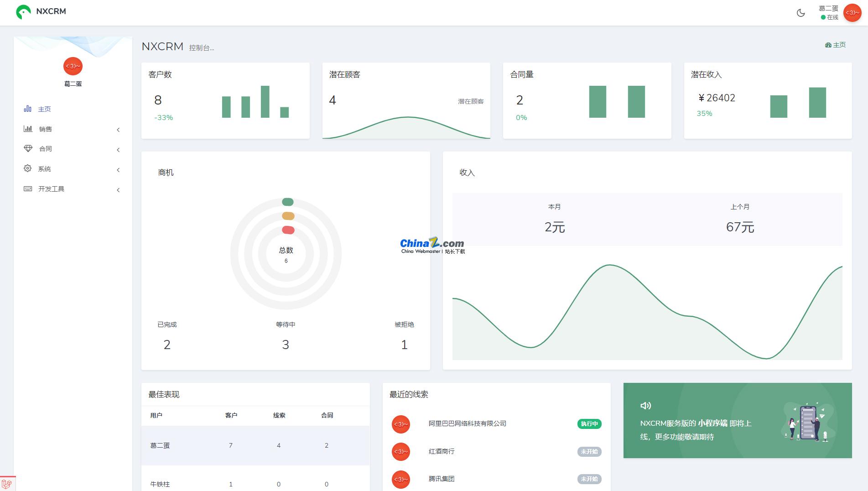
Task: Click the sidebar profile avatar of 葛二蛋
Action: coord(73,66)
